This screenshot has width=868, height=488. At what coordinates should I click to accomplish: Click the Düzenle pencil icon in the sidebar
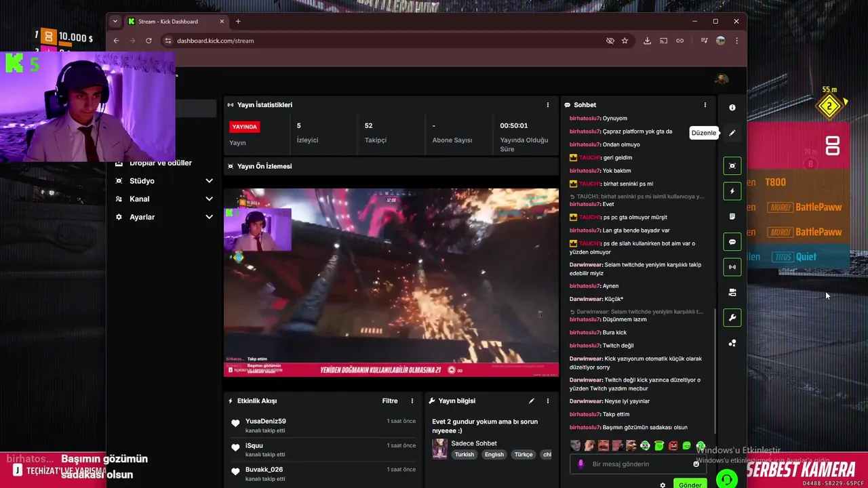pos(732,134)
